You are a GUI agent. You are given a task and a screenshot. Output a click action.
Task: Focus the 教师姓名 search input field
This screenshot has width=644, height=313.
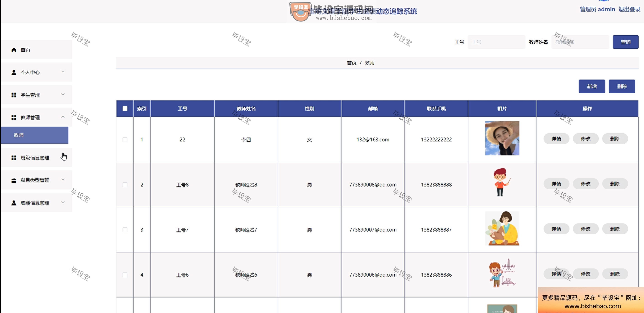point(580,42)
